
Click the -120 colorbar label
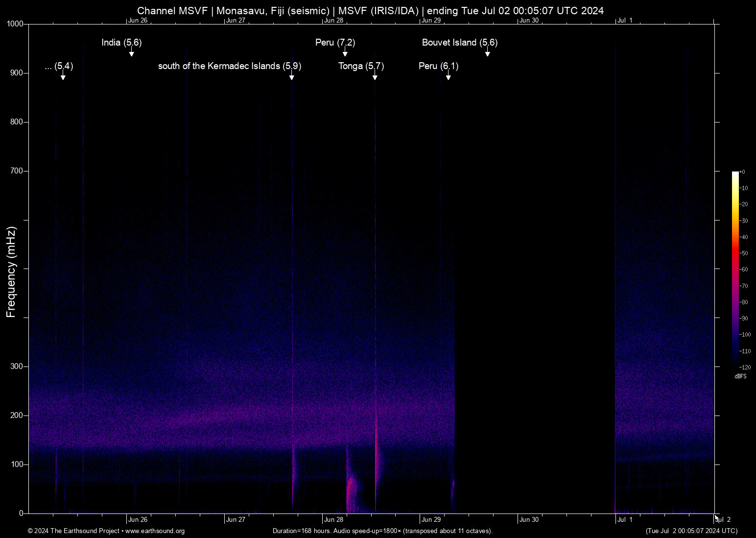coord(745,367)
